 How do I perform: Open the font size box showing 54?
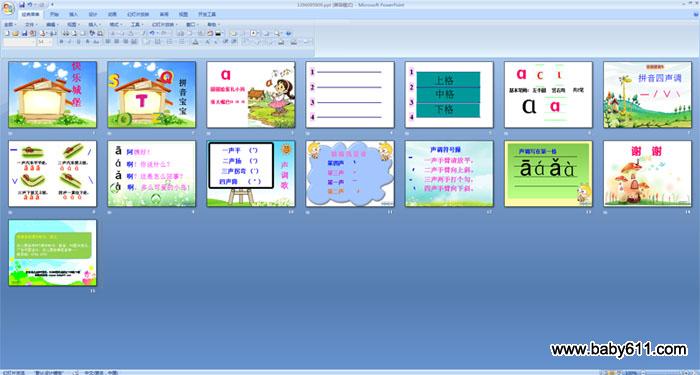(x=44, y=42)
